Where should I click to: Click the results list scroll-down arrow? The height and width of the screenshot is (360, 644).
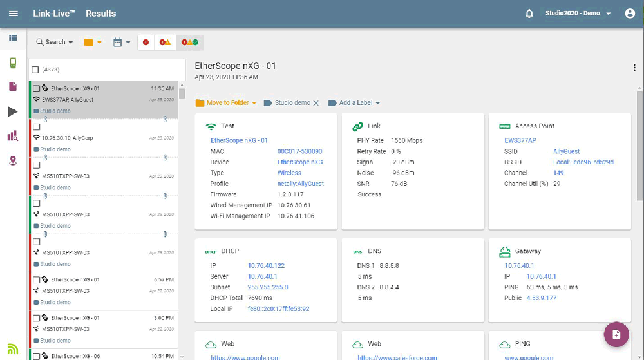click(182, 357)
